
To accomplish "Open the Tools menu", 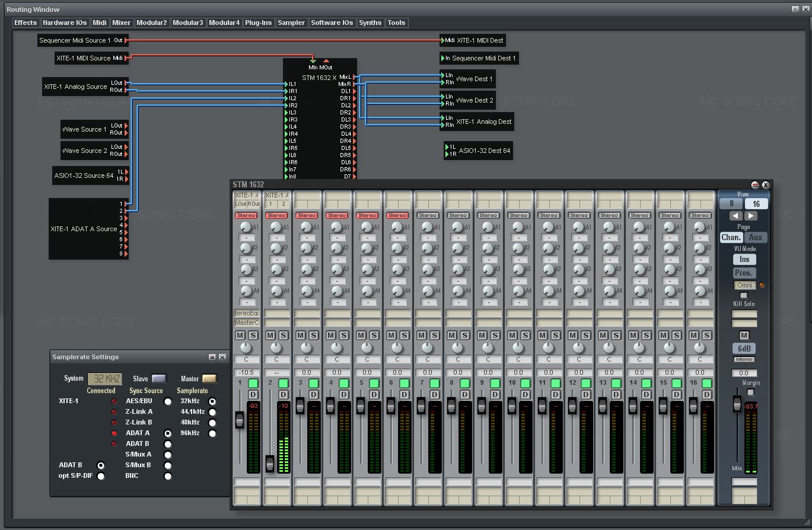I will (396, 23).
